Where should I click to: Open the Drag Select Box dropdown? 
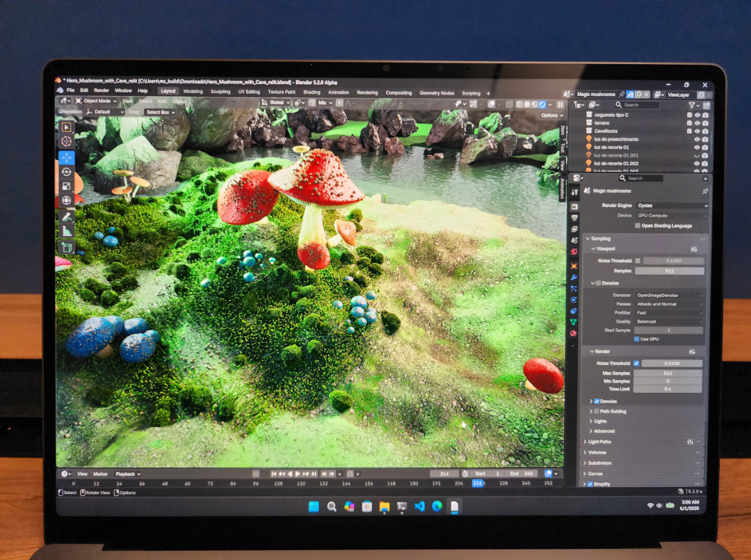pyautogui.click(x=160, y=112)
